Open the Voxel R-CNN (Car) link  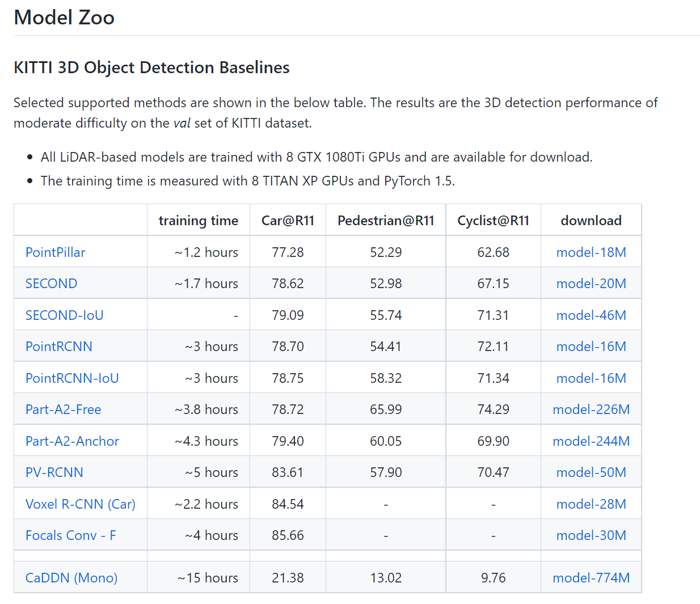80,504
